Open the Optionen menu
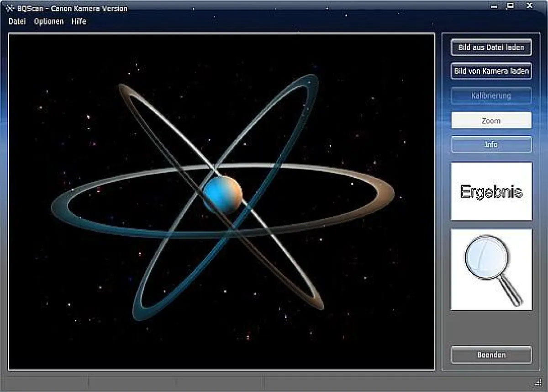 [48, 21]
